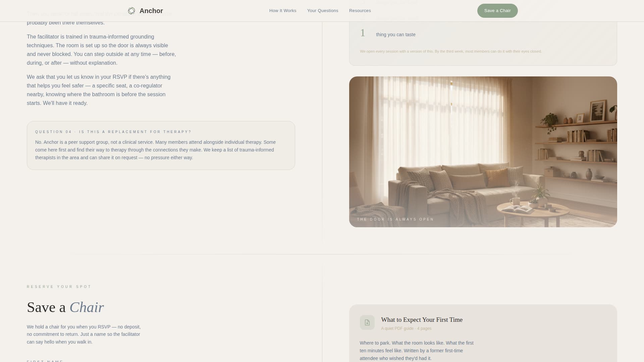Click the 'No. Anchor is a peer support group' answer
Screen dimensions: 644x362
point(156,150)
